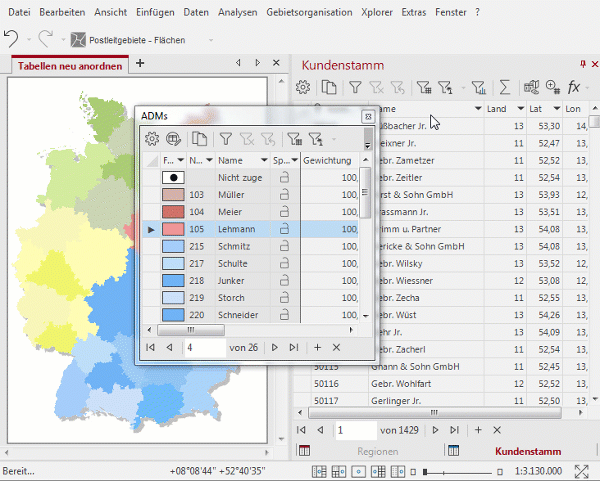Image resolution: width=600 pixels, height=481 pixels.
Task: Select fourth window layout icon in status bar
Action: coord(378,471)
